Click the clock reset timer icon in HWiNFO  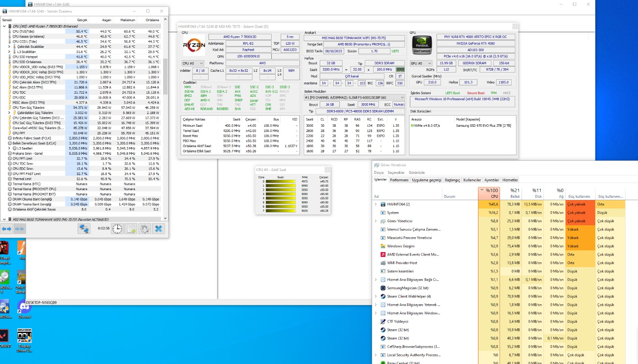coord(117,229)
